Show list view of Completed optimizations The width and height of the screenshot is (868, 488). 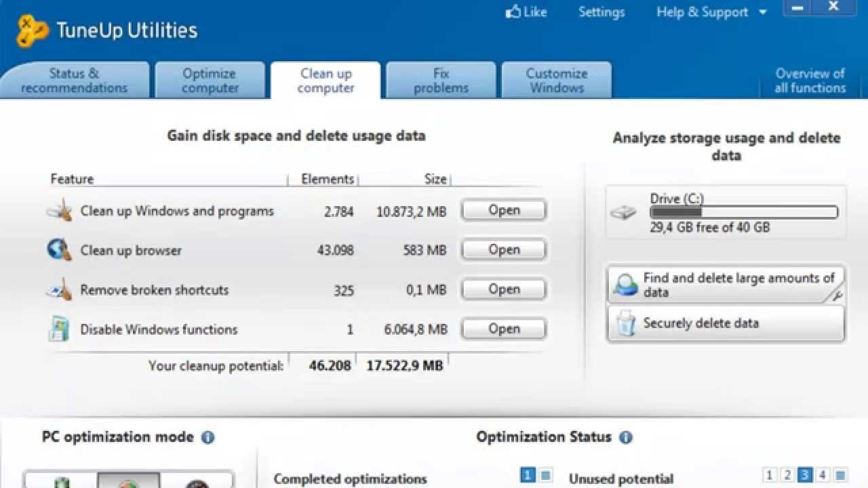click(x=546, y=475)
